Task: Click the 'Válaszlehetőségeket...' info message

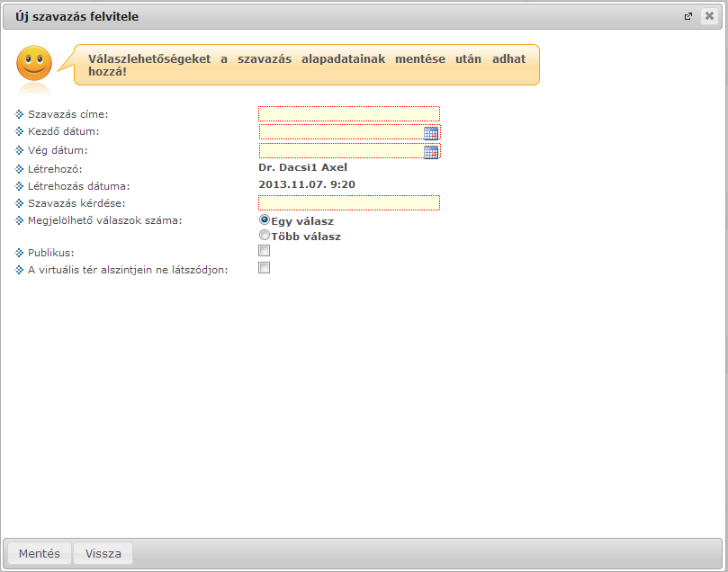Action: [307, 65]
